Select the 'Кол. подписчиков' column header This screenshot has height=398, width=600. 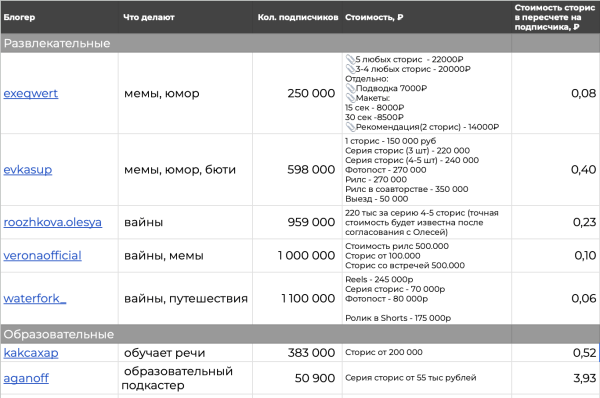click(298, 17)
